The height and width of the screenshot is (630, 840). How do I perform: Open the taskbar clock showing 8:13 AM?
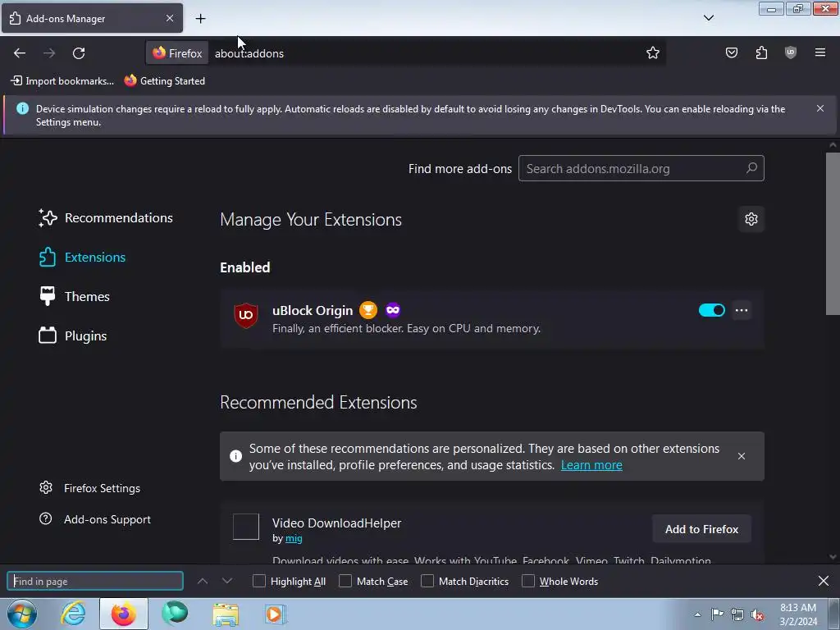tap(798, 614)
